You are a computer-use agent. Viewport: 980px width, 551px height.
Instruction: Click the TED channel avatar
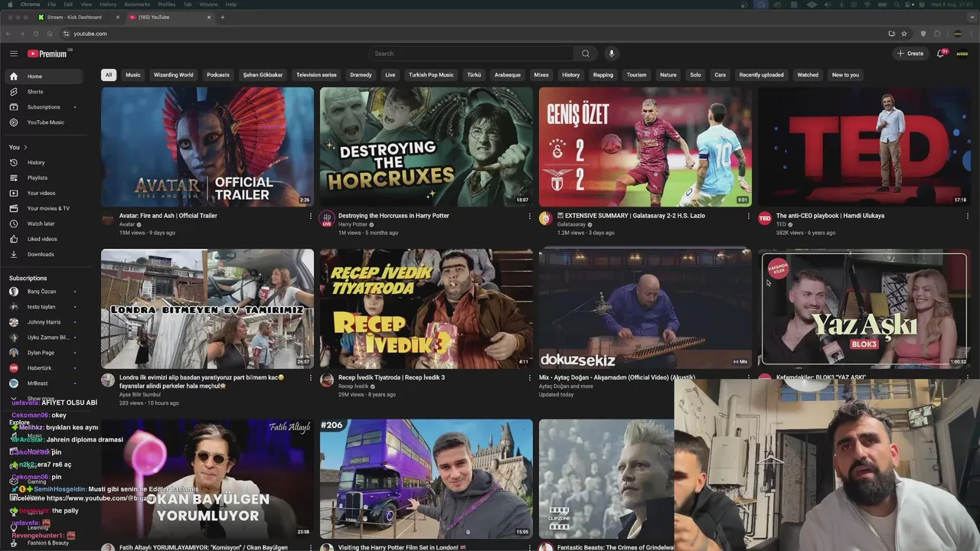pos(764,219)
